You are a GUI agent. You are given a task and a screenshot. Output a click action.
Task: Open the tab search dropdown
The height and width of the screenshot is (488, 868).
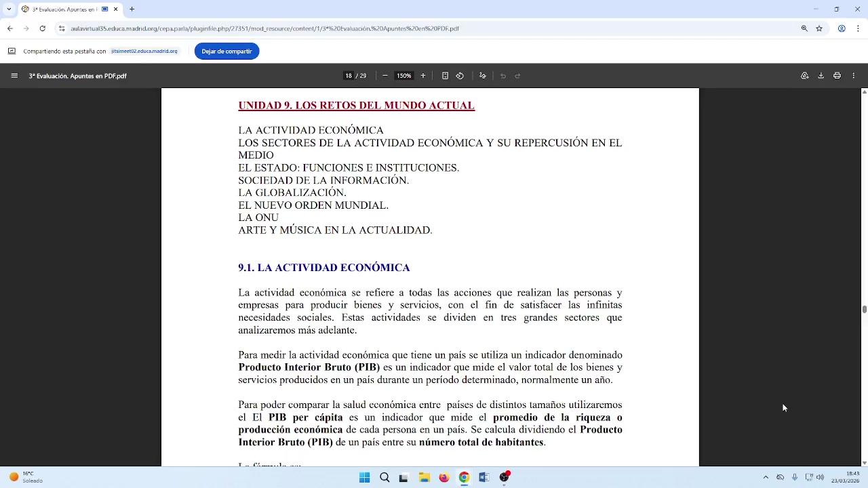[9, 9]
